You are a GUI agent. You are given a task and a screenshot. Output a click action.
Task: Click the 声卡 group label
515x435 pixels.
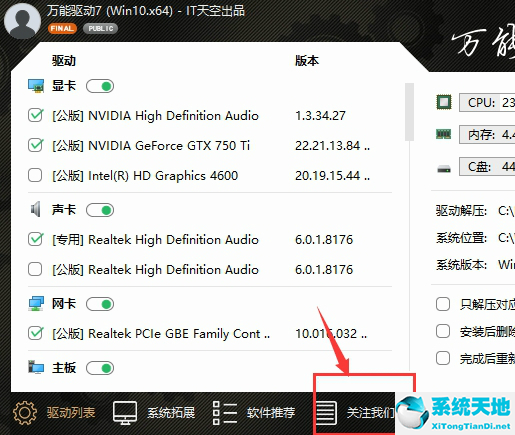tap(64, 210)
